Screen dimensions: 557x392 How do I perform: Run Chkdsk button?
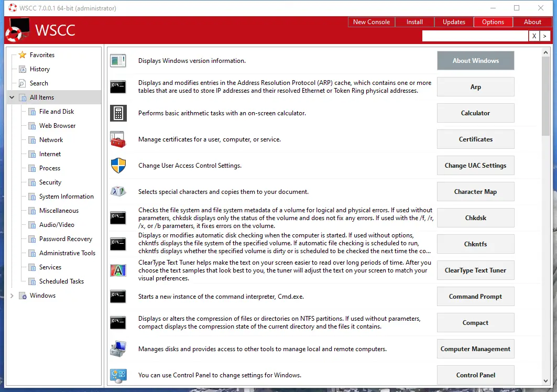click(476, 218)
